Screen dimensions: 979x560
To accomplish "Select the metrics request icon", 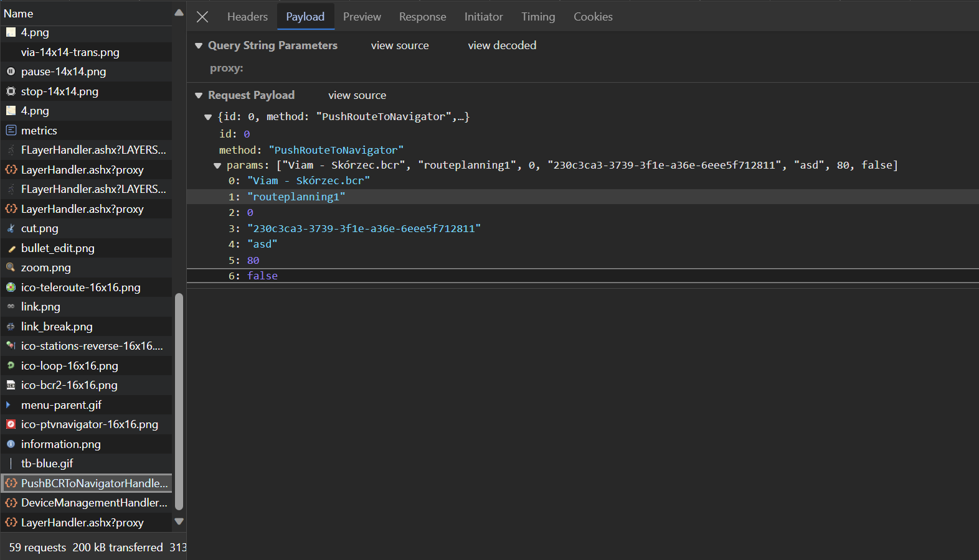I will pos(11,131).
